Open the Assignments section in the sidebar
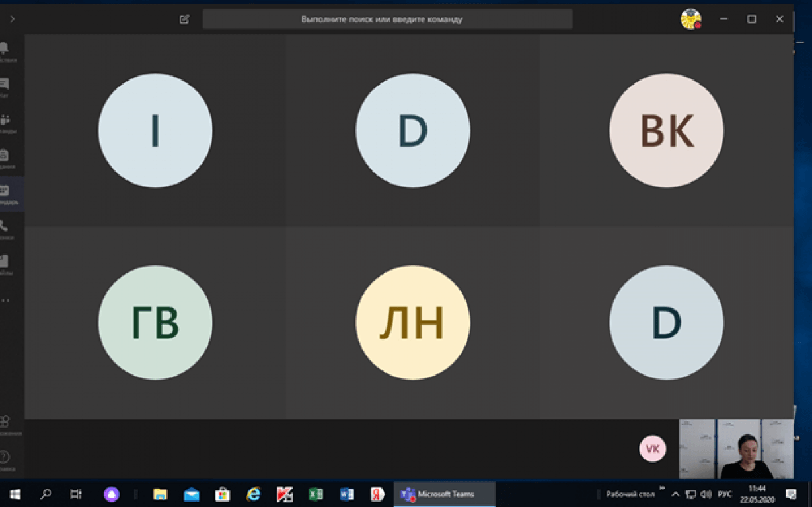812x507 pixels. coord(5,156)
